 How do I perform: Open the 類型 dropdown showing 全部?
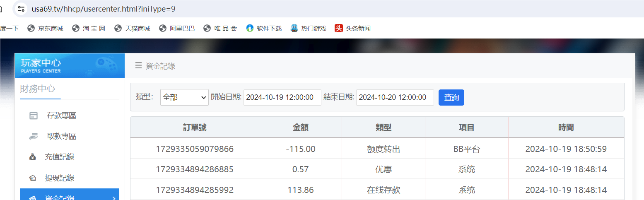184,97
